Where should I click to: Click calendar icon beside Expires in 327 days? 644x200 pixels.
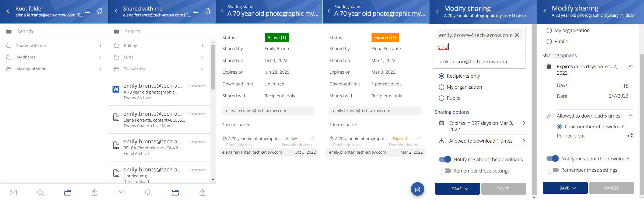pos(442,123)
